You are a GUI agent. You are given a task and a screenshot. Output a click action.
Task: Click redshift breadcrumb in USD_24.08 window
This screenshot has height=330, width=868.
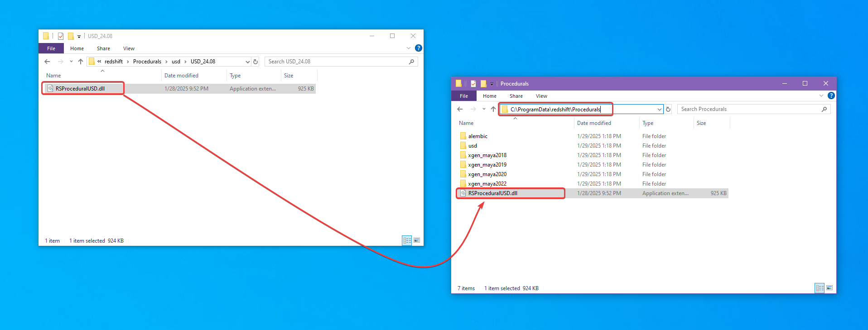114,62
